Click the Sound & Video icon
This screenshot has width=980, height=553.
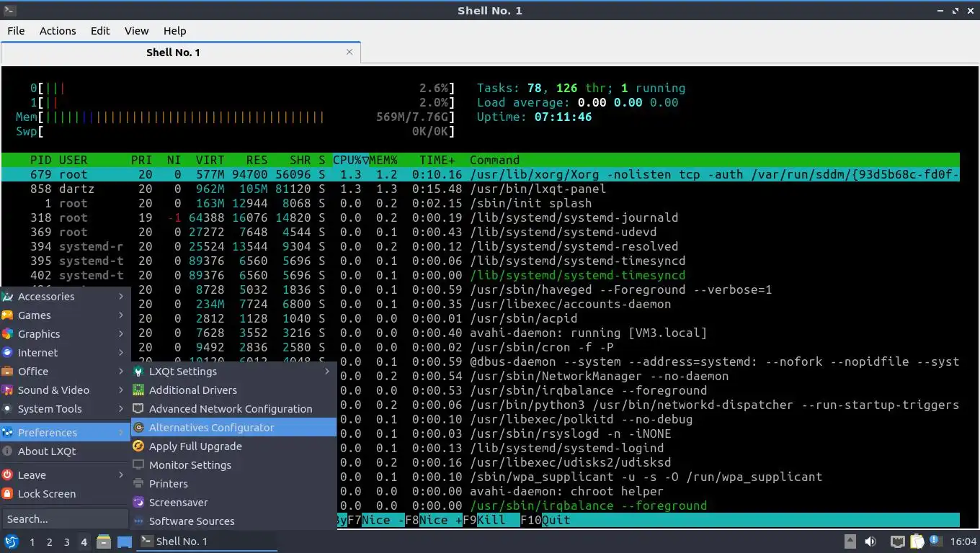[x=7, y=390]
